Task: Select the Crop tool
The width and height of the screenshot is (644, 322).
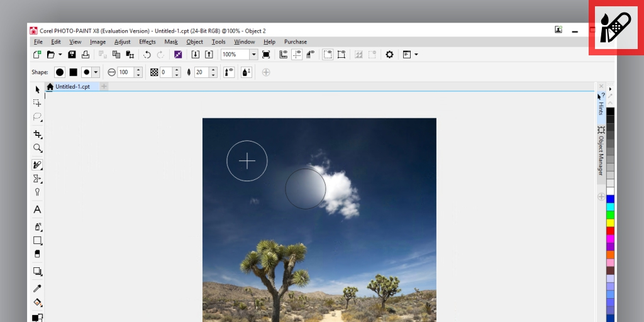Action: click(38, 134)
